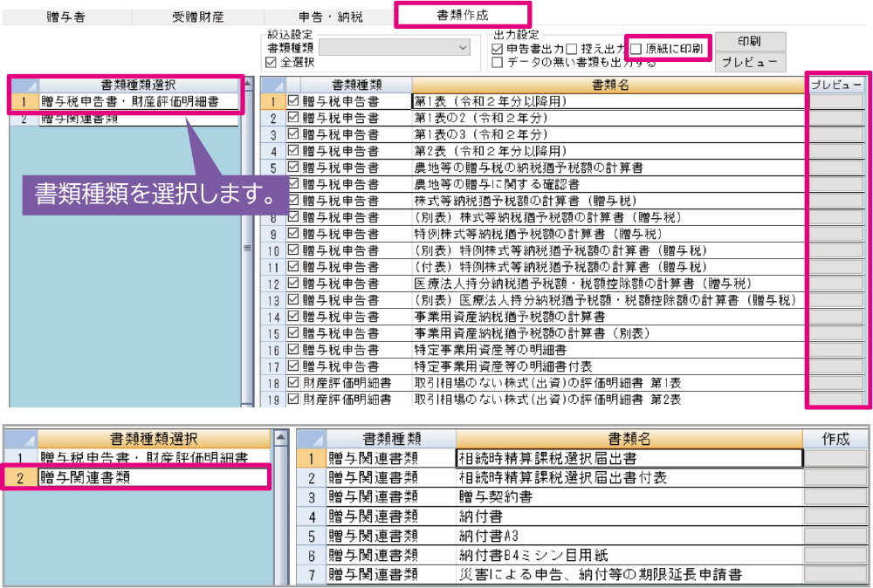Image resolution: width=873 pixels, height=588 pixels.
Task: Uncheck row 1 checkbox for 第1表
Action: tap(293, 101)
